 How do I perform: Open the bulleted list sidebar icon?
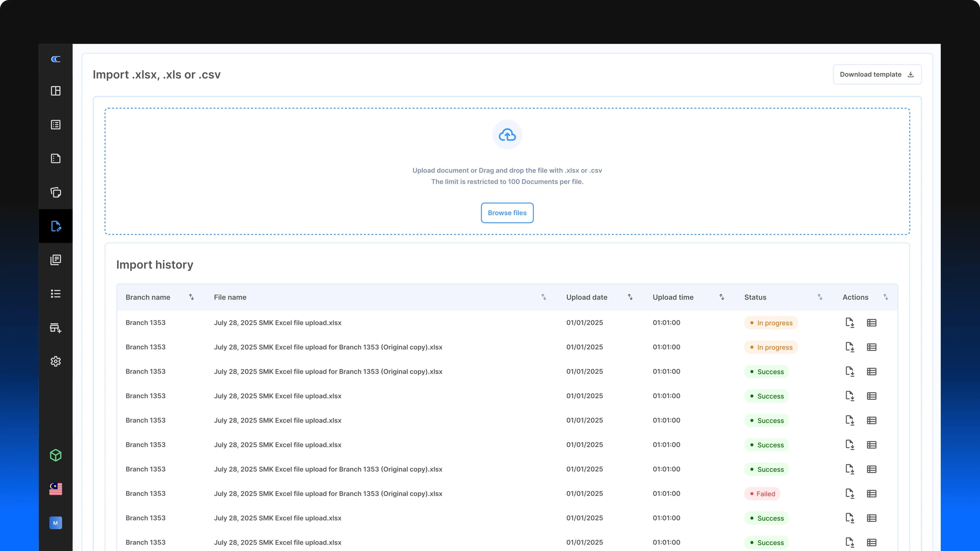click(x=56, y=294)
